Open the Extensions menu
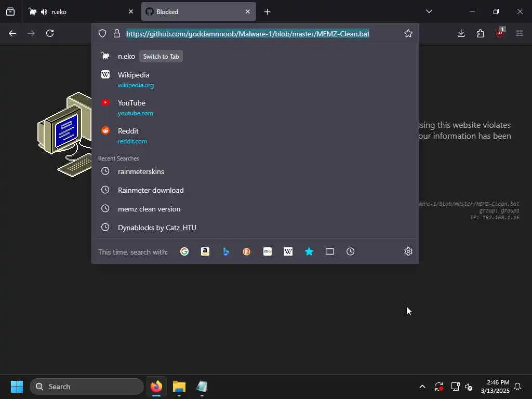Viewport: 532px width, 399px height. 480,33
